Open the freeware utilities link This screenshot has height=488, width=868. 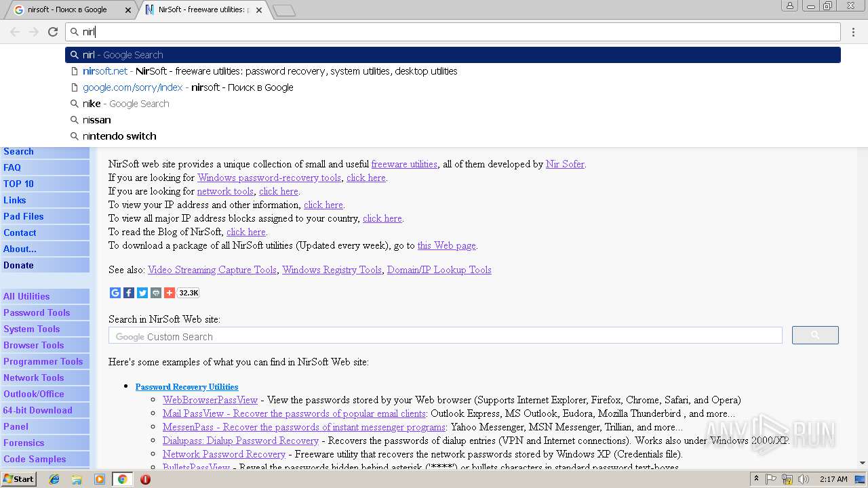coord(404,164)
